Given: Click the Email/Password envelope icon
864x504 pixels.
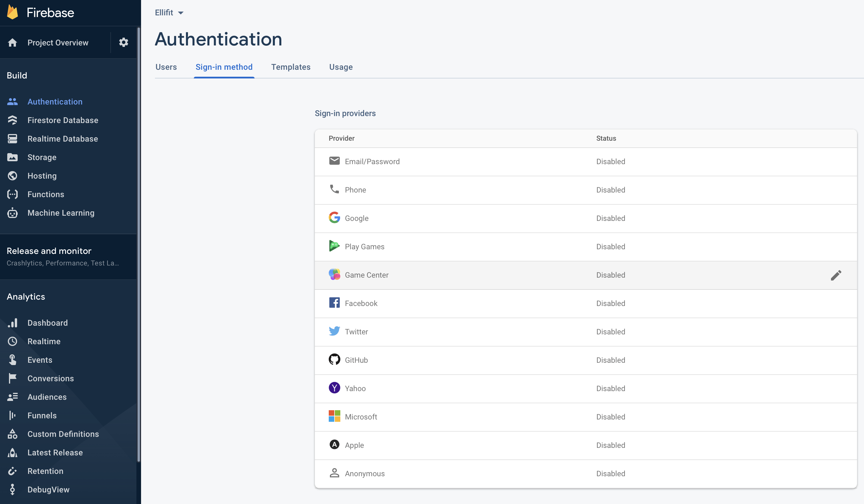Looking at the screenshot, I should 334,161.
